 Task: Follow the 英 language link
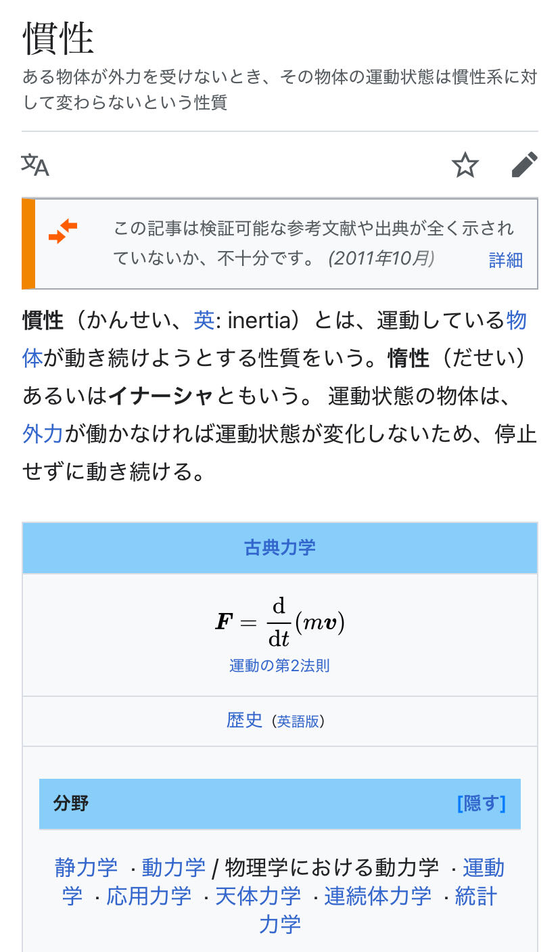pyautogui.click(x=204, y=320)
